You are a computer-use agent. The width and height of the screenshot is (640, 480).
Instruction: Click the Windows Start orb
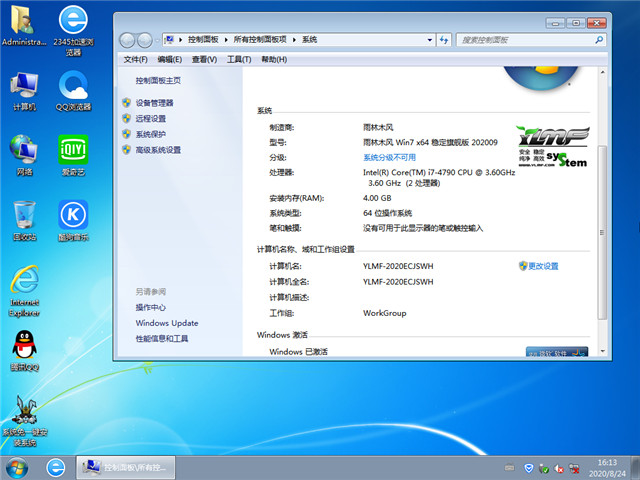(x=17, y=468)
